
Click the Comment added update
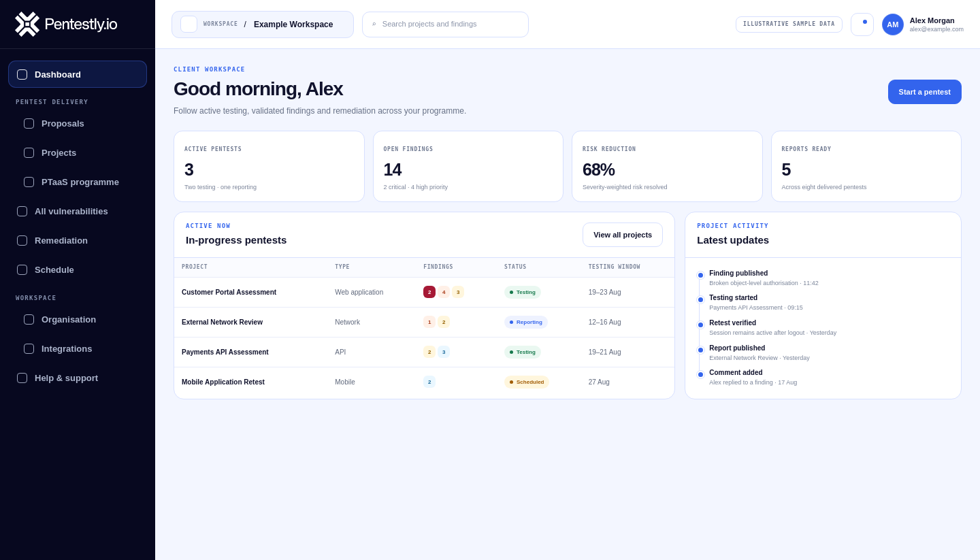point(753,378)
